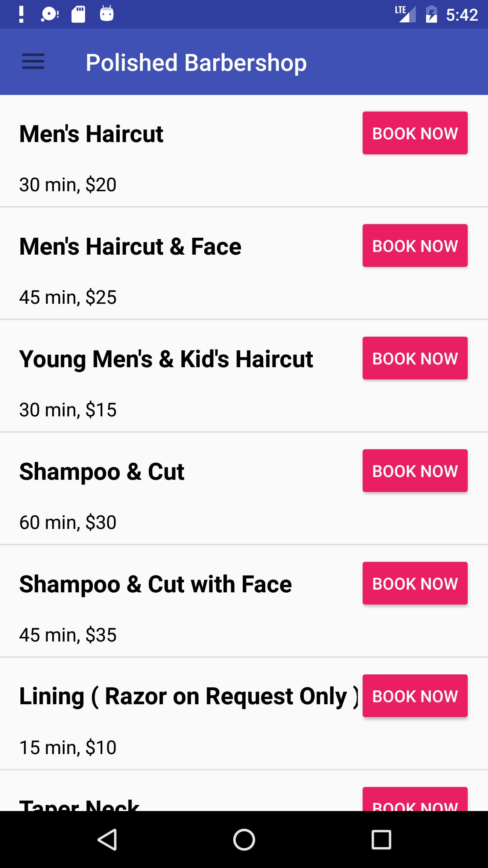Tap the Young Men's & Kid's Haircut title
The height and width of the screenshot is (868, 488).
[x=166, y=359]
